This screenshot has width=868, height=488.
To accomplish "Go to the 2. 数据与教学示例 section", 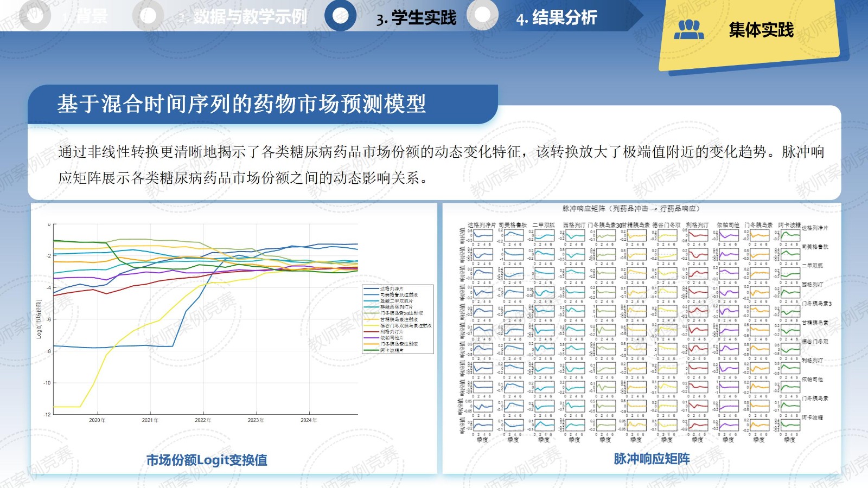I will click(243, 17).
